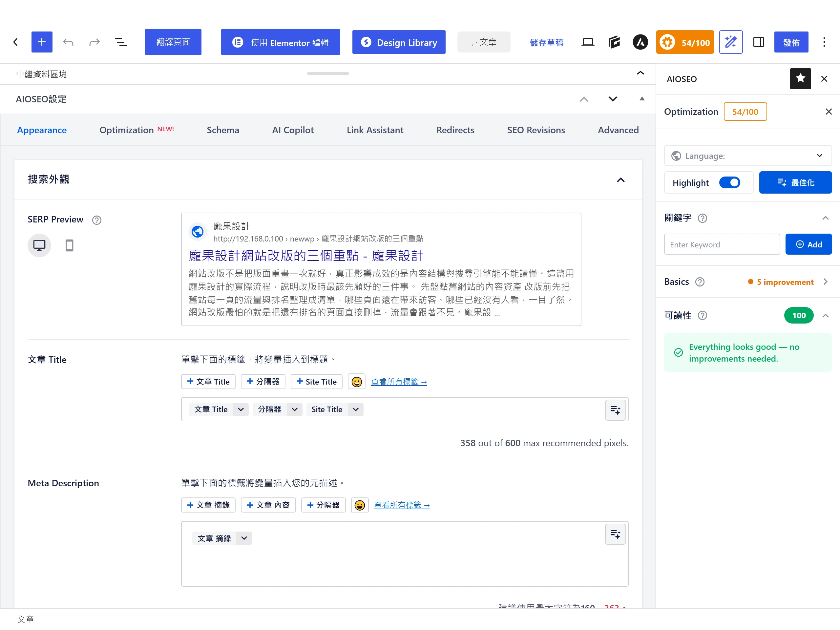The height and width of the screenshot is (630, 840).
Task: Open the readability (可讀性) help icon
Action: click(703, 315)
